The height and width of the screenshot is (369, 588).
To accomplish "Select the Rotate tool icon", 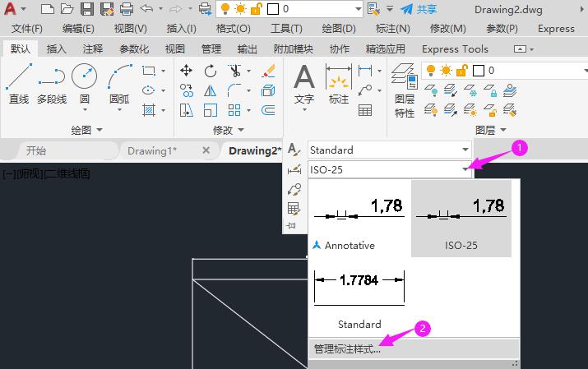I will point(211,71).
